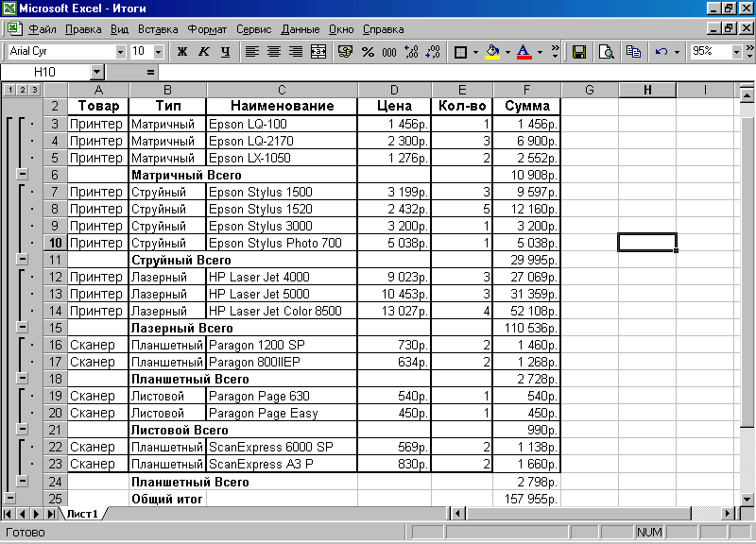Image resolution: width=756 pixels, height=544 pixels.
Task: Open the Окно menu
Action: 341,29
